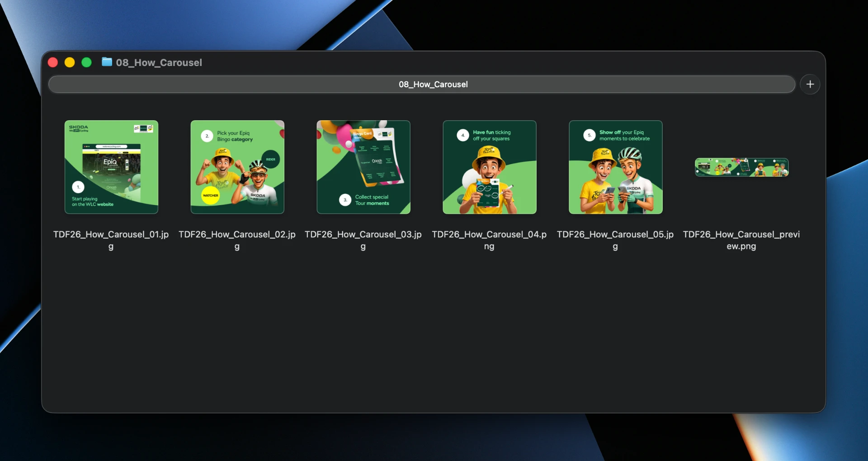Select the TDF26_How_Carousel_preview.png wide thumbnail
The image size is (868, 461).
pos(741,167)
